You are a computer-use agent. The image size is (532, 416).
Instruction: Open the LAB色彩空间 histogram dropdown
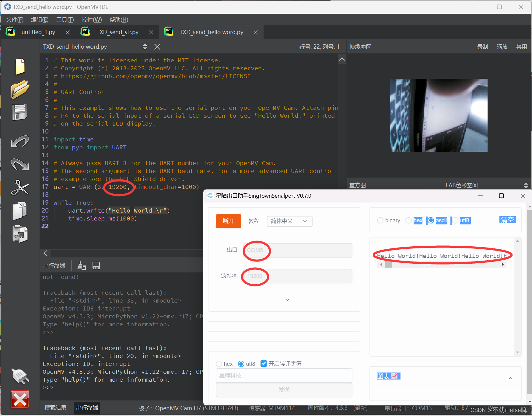point(526,185)
